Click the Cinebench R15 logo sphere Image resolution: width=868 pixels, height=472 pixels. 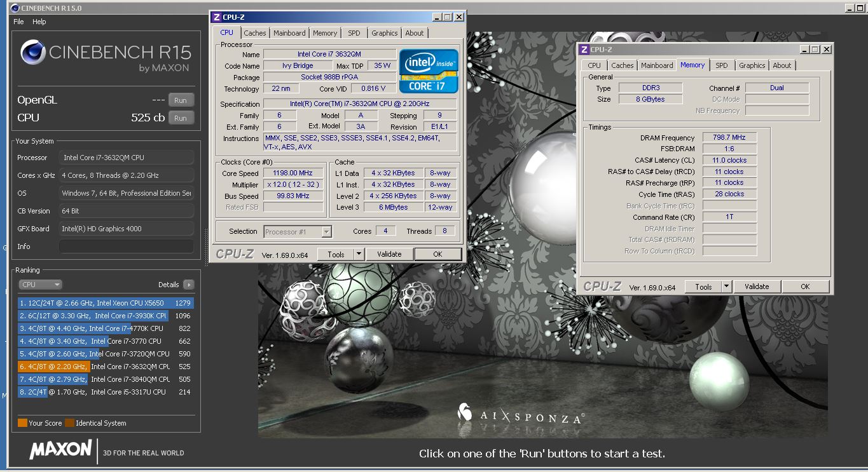32,52
